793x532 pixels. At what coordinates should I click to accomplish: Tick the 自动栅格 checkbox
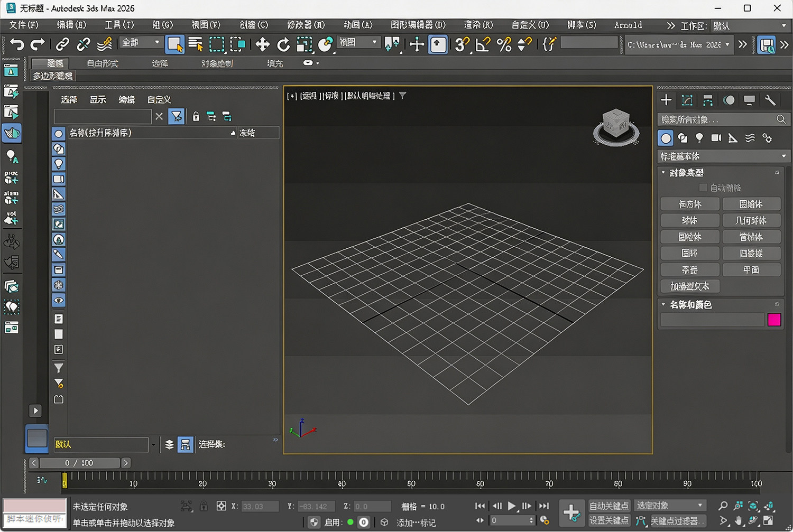[x=703, y=188]
